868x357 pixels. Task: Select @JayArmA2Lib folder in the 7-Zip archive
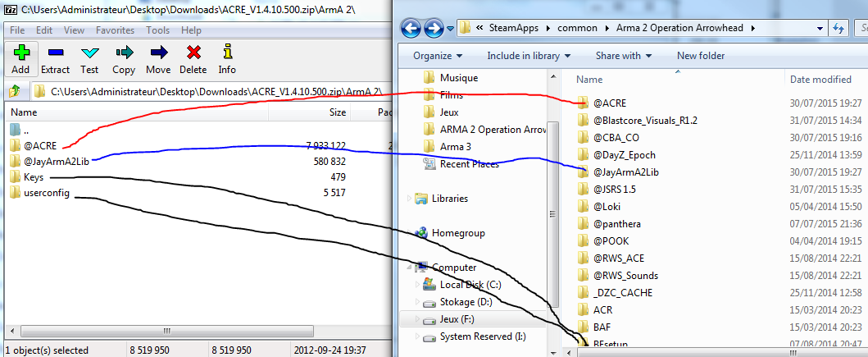click(49, 162)
